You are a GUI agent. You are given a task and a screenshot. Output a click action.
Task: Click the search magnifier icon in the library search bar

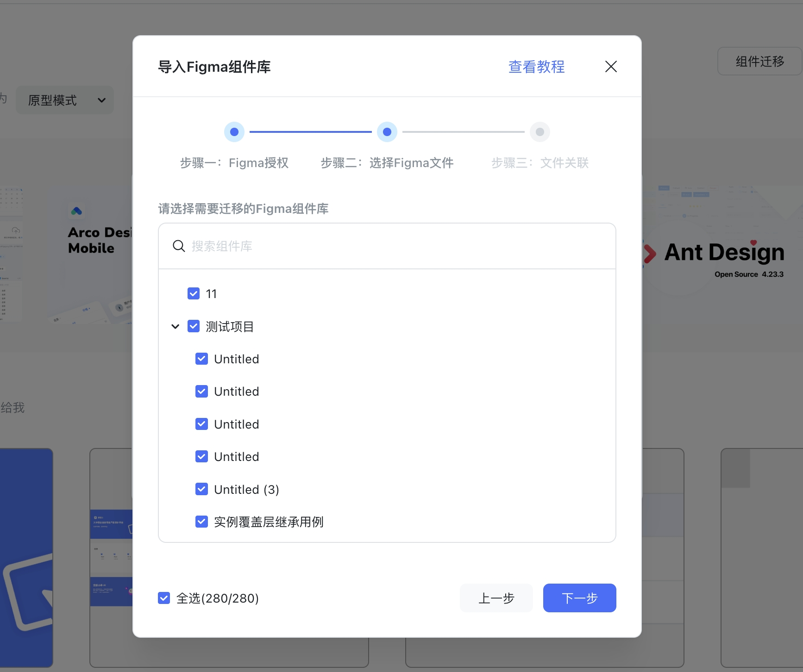point(179,246)
